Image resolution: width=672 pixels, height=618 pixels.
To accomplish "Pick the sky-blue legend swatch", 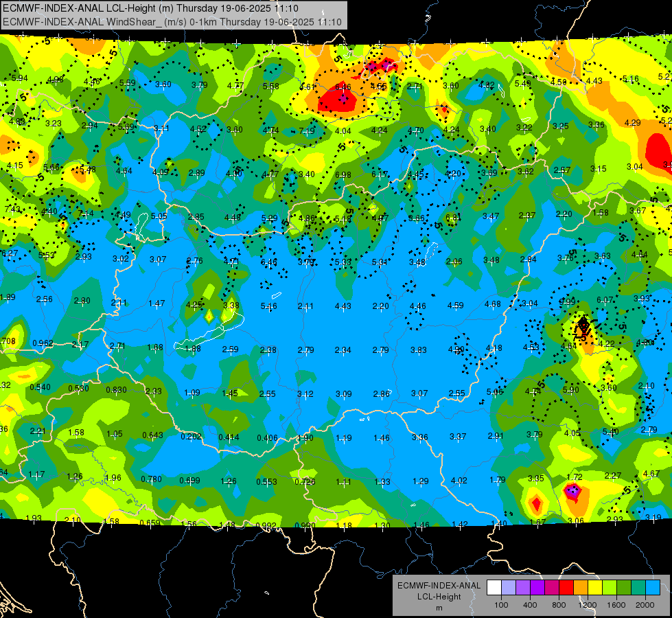I will click(x=653, y=587).
